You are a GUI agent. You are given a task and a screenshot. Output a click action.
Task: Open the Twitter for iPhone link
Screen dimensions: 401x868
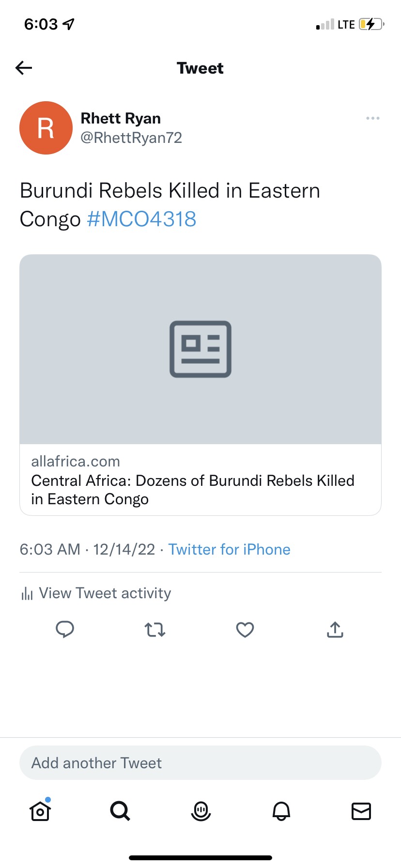(x=229, y=549)
